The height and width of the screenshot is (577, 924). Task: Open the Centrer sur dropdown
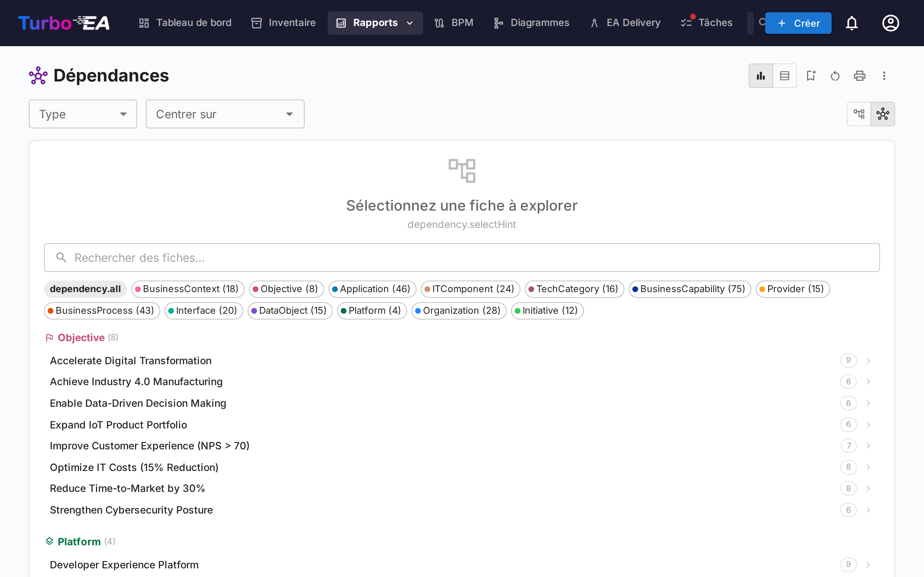tap(225, 114)
